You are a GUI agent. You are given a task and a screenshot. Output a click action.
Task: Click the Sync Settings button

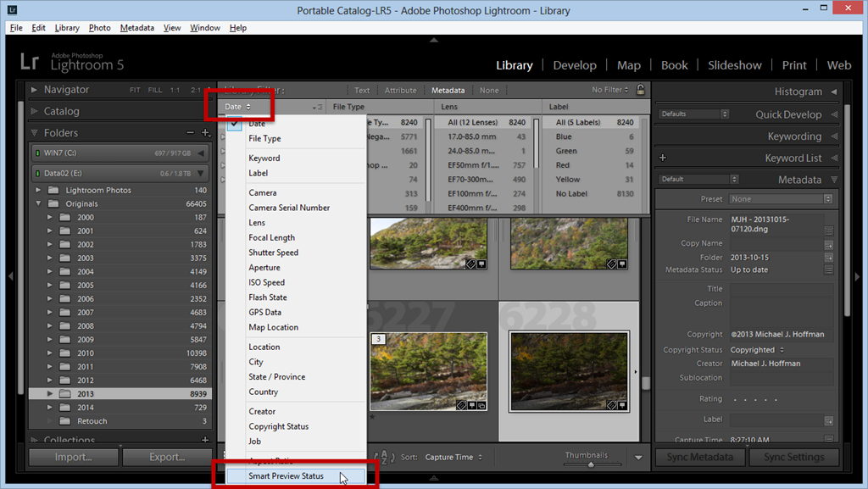793,457
